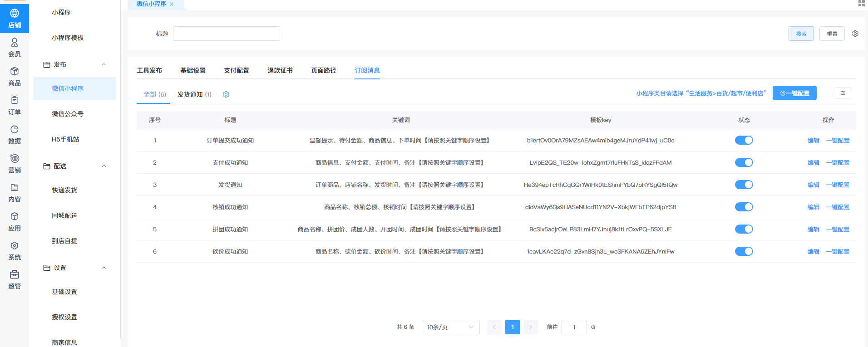868x347 pixels.
Task: Switch to the 页面路径 tab
Action: (324, 70)
